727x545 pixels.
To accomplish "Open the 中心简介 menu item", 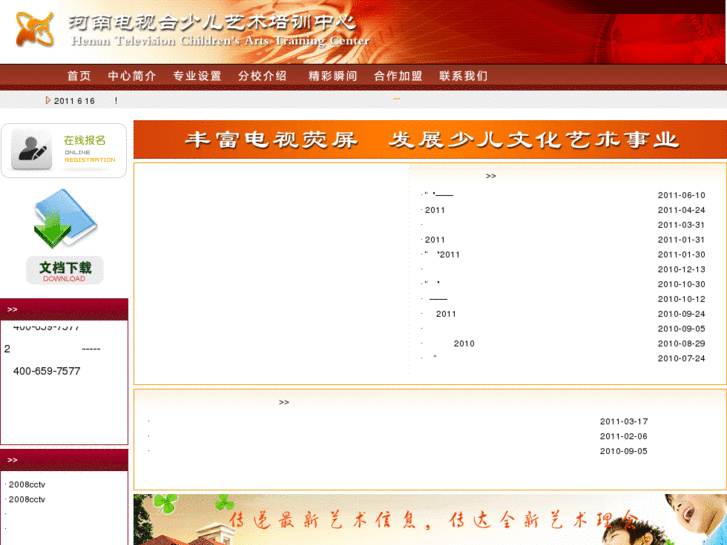I will tap(132, 76).
